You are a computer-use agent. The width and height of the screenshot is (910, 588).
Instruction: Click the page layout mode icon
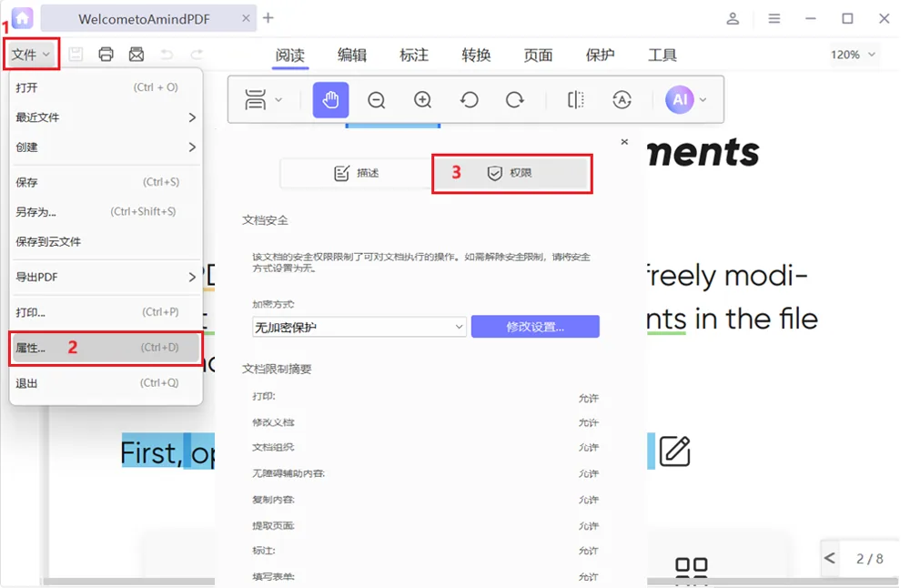click(256, 100)
